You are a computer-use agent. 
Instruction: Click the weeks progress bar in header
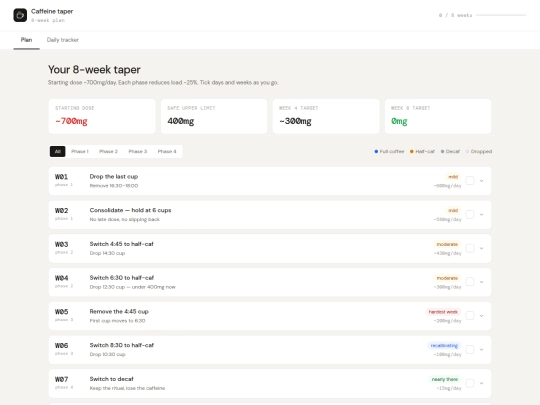pyautogui.click(x=501, y=15)
